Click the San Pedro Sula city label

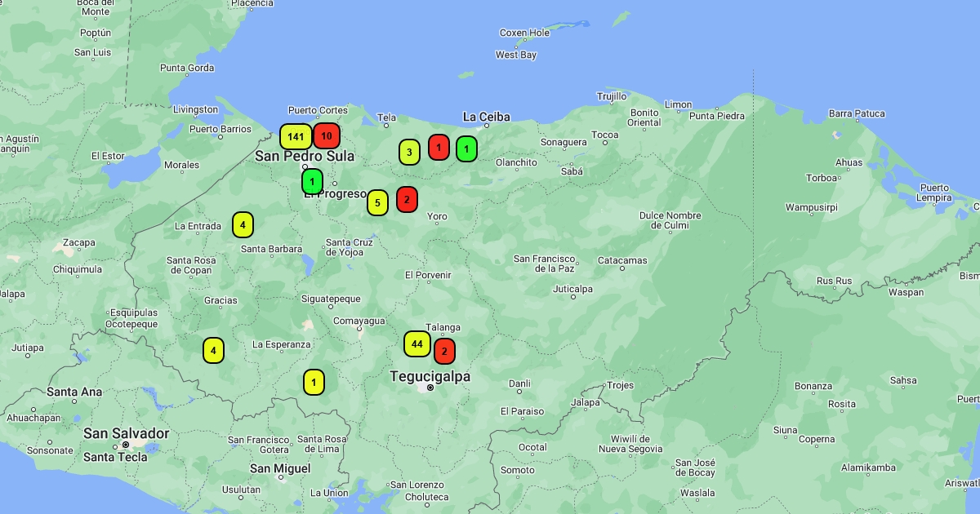(x=305, y=156)
